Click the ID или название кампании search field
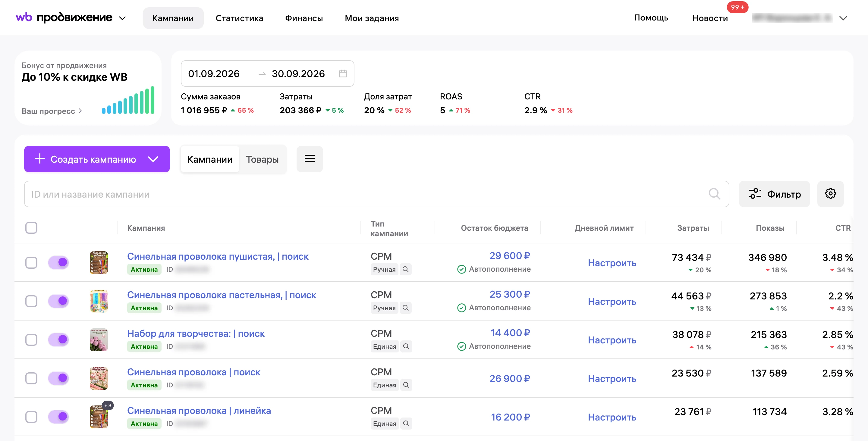 pyautogui.click(x=376, y=194)
